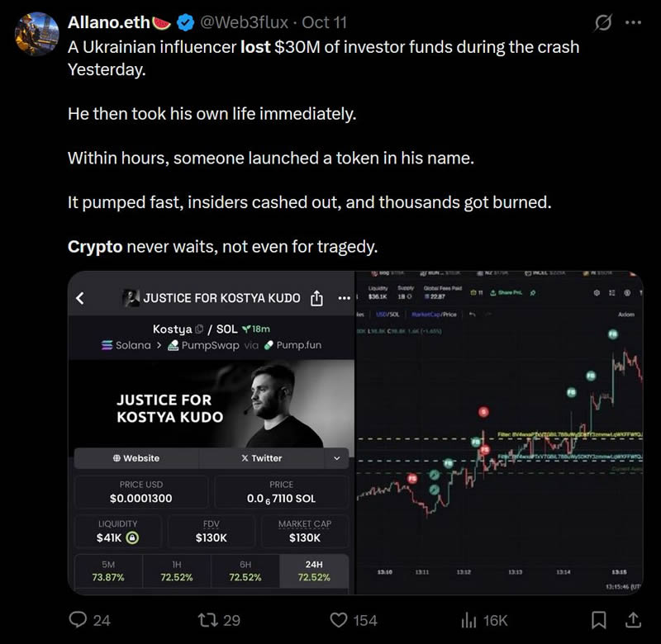The image size is (661, 644).
Task: Open the post views analytics icon
Action: 472,619
